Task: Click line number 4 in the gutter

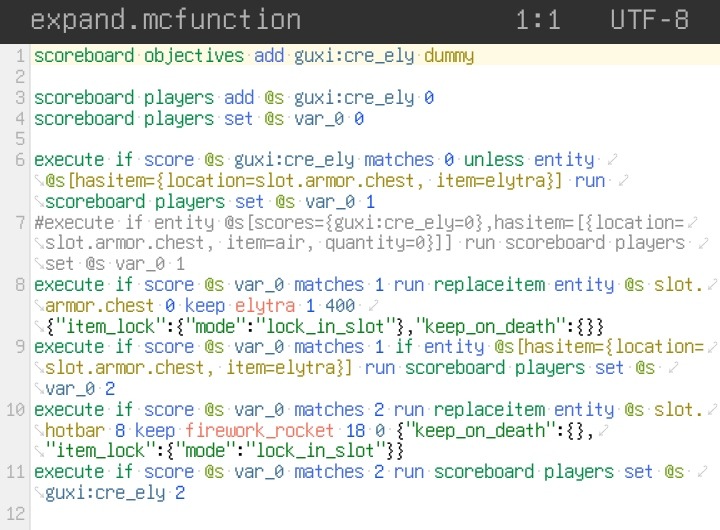Action: [20, 118]
